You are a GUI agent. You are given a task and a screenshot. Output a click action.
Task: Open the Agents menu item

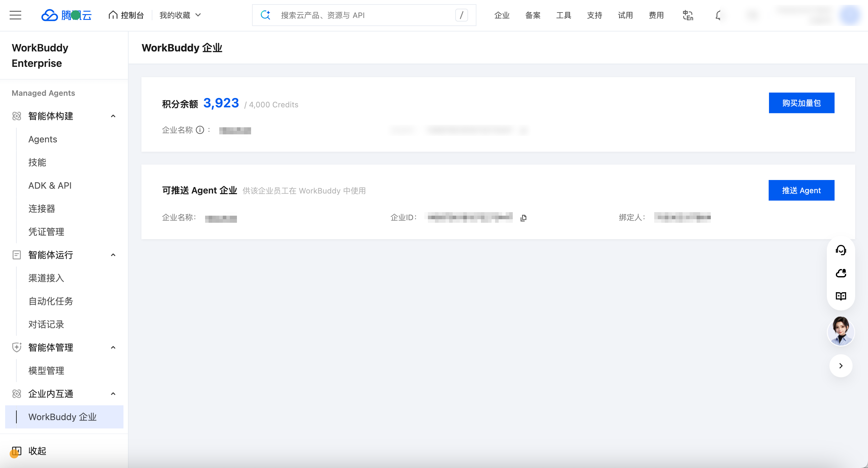(x=42, y=139)
